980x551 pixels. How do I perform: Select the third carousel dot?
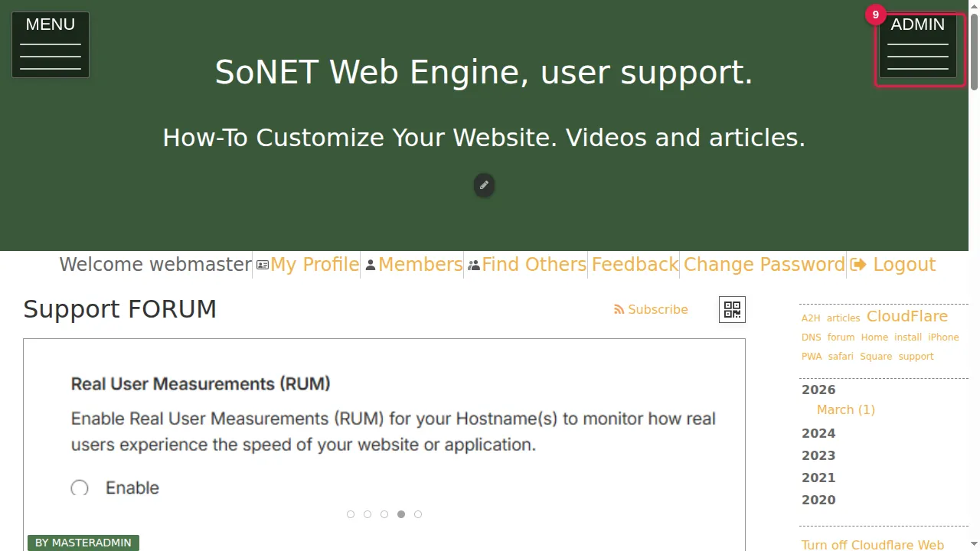point(384,514)
